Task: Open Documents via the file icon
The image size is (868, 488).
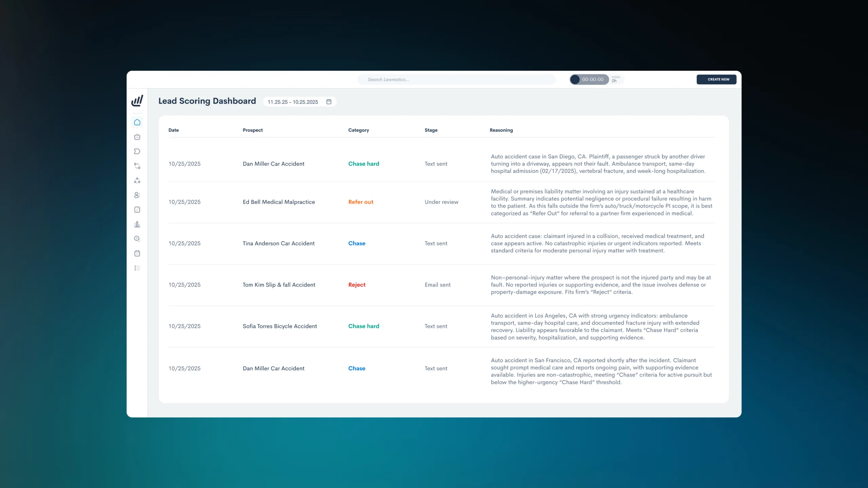Action: [x=137, y=209]
